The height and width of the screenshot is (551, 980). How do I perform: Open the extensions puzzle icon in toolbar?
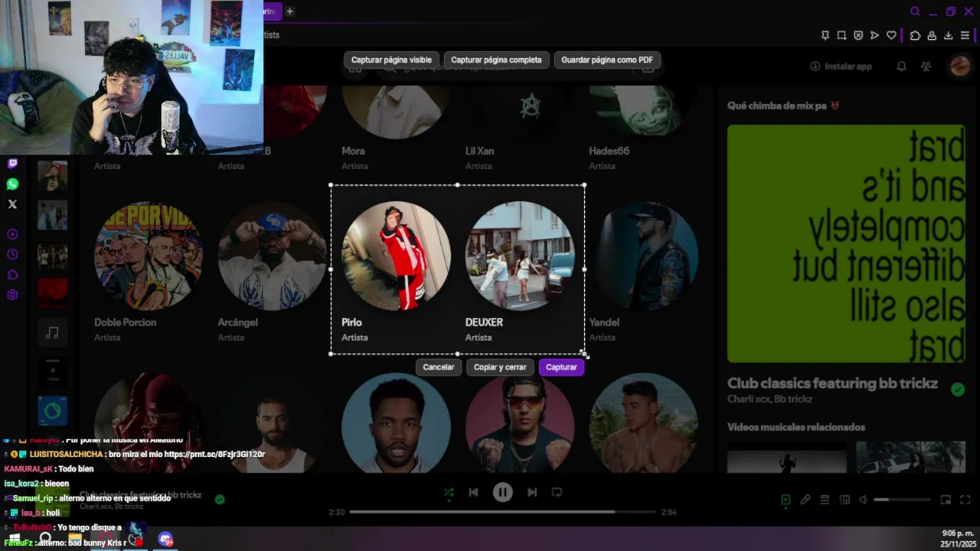tap(915, 35)
